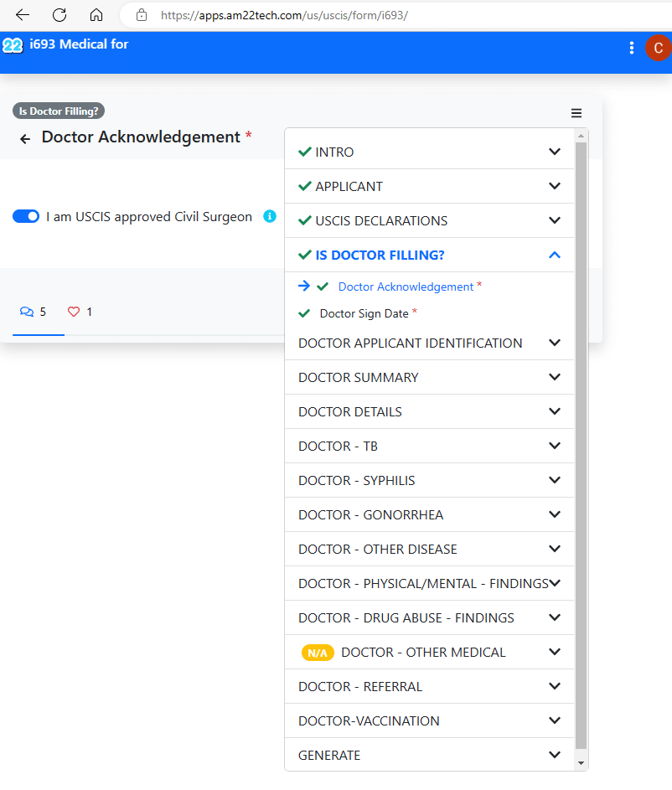Go to the browser home icon

coord(96,15)
